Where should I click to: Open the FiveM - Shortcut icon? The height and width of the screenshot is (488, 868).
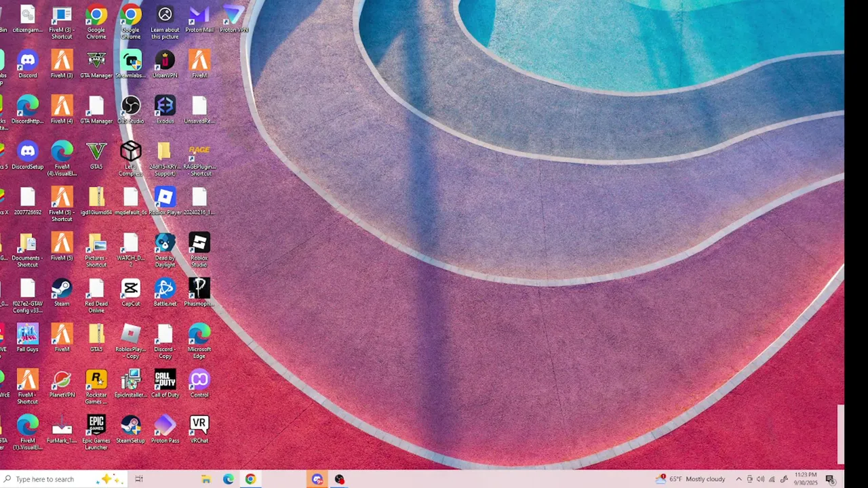(28, 386)
